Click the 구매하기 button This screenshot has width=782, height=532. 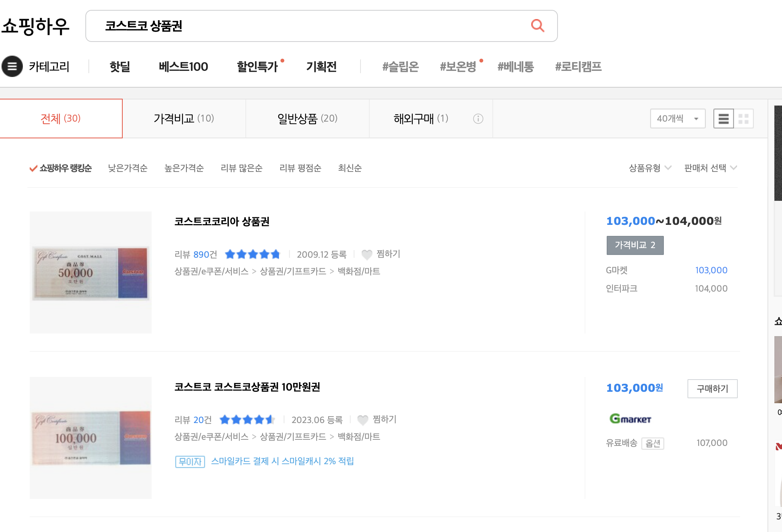[x=712, y=389]
